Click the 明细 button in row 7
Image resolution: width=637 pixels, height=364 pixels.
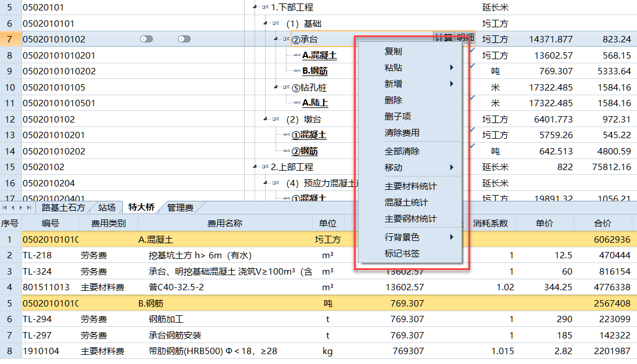(465, 38)
